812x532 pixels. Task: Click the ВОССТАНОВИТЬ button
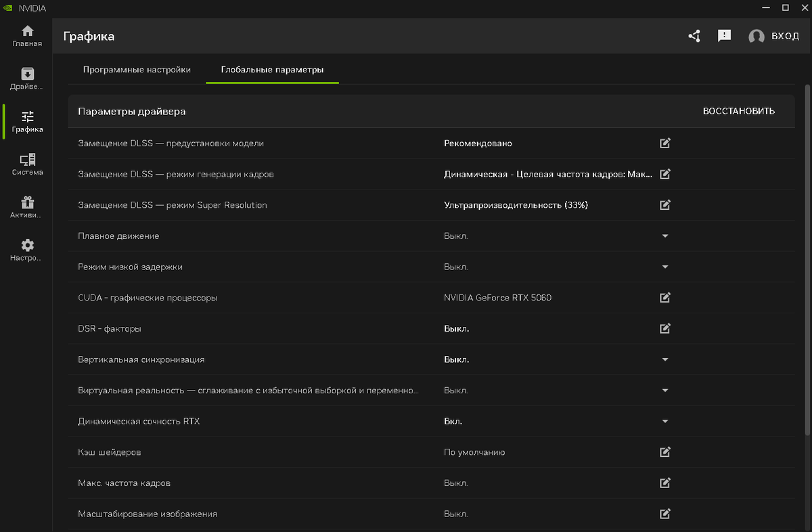pos(739,111)
